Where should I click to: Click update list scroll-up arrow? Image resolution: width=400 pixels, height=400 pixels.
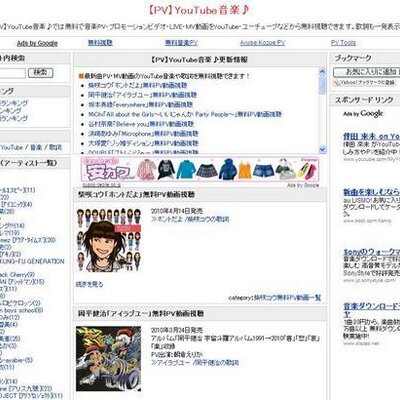(322, 71)
